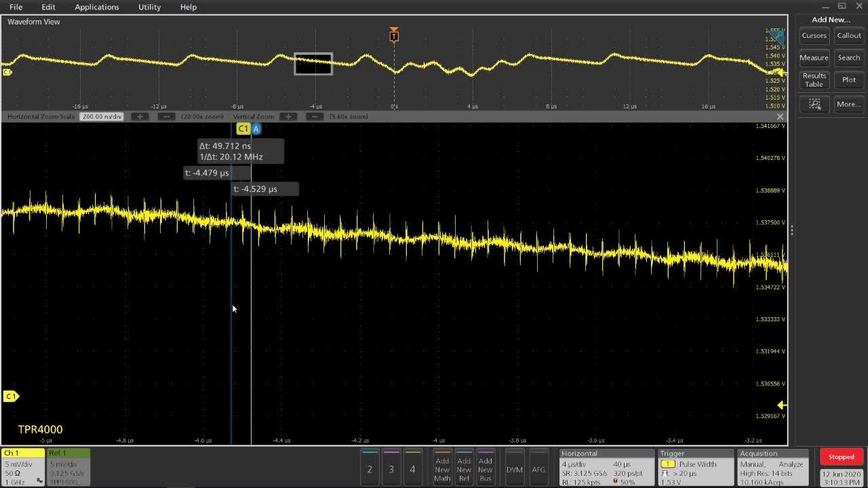Expand the results panel handle on right edge

click(x=791, y=230)
